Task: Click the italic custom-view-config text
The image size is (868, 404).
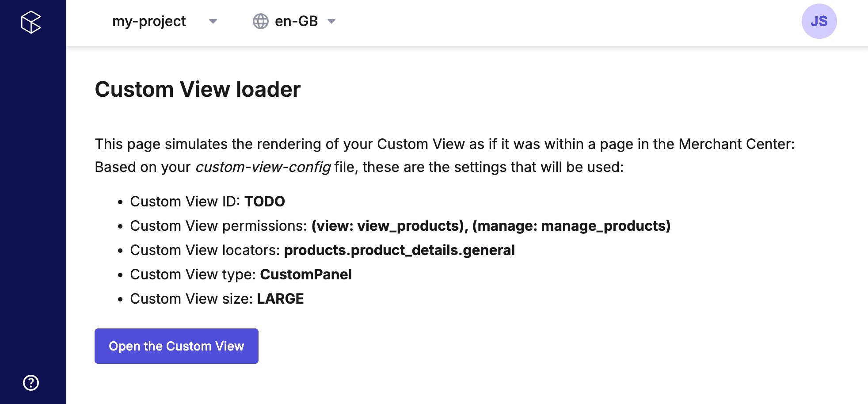Action: tap(263, 167)
